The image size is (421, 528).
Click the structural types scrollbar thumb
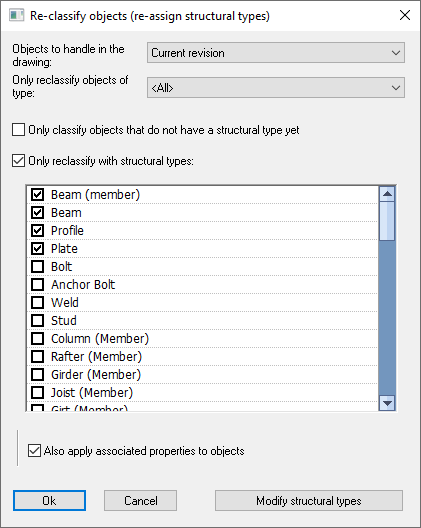(387, 221)
